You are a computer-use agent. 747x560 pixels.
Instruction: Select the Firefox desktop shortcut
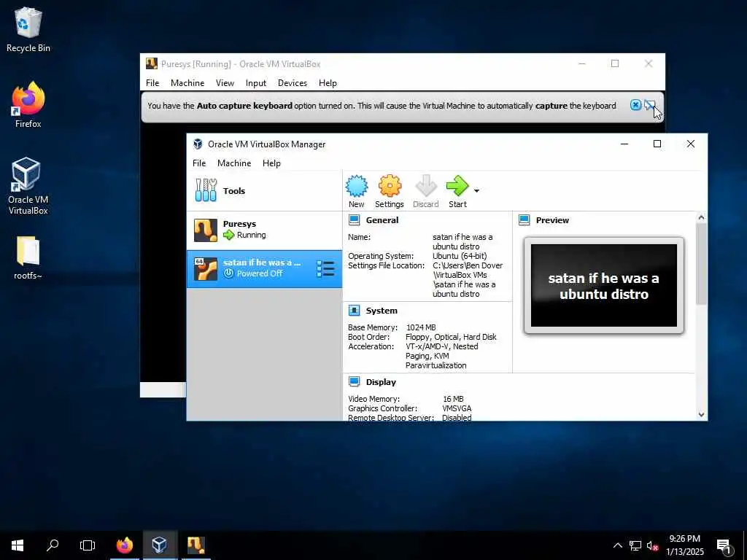[28, 105]
